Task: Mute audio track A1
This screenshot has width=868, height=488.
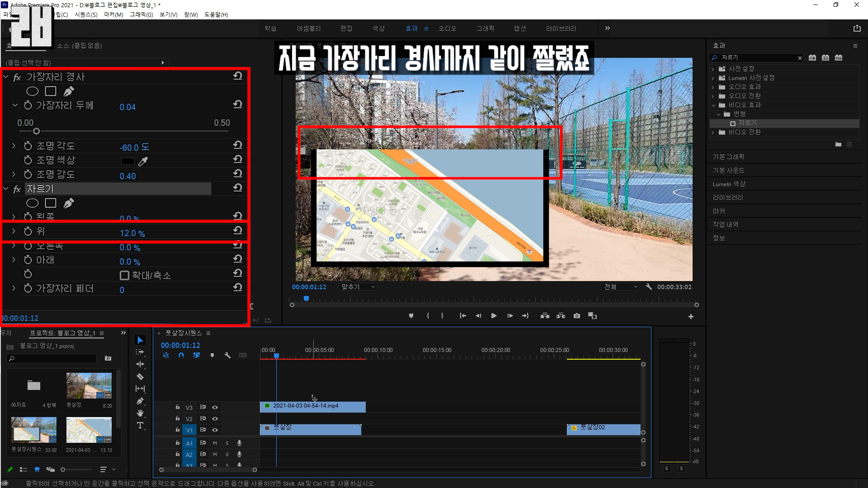Action: 215,443
